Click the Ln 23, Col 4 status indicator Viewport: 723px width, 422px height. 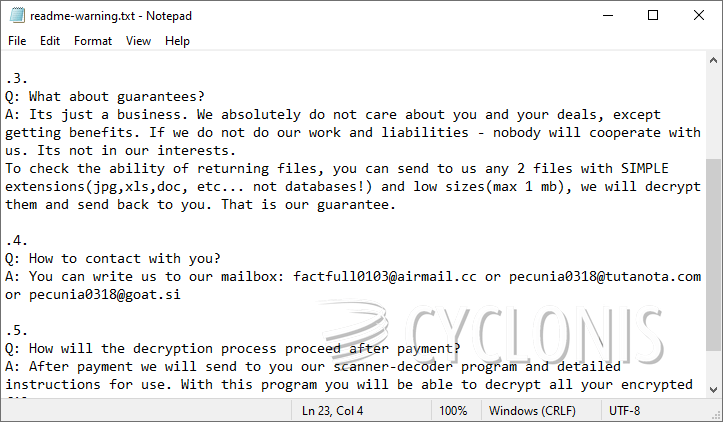pyautogui.click(x=335, y=411)
